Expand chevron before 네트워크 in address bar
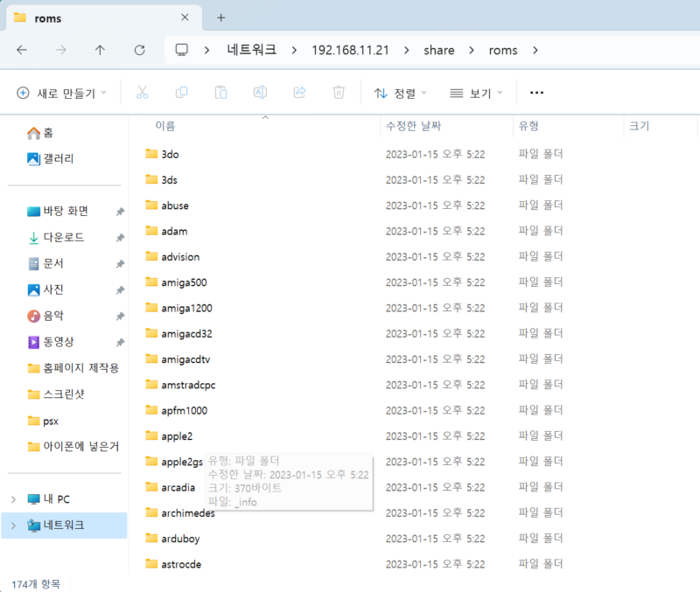The height and width of the screenshot is (592, 700). [x=206, y=51]
